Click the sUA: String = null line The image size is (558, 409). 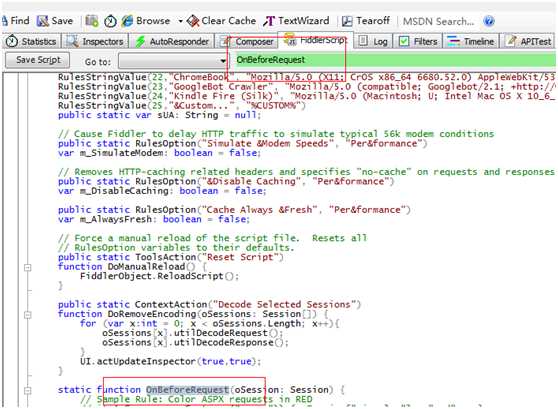tap(209, 115)
